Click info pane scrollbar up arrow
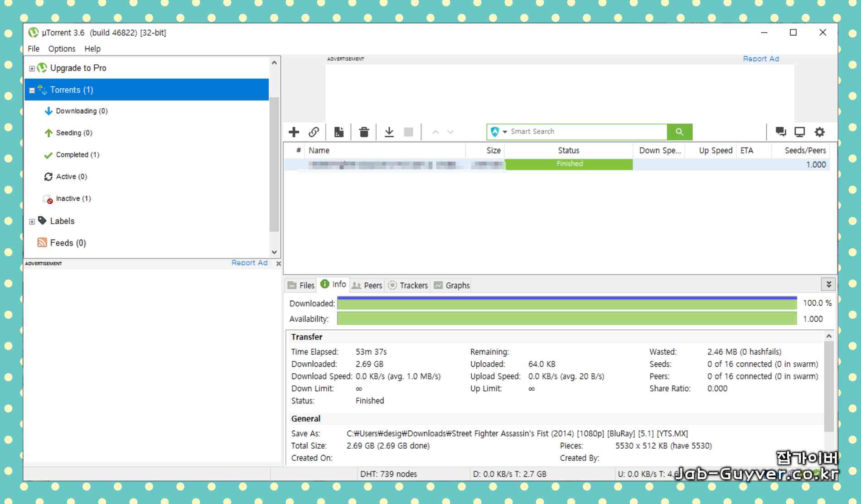 829,336
